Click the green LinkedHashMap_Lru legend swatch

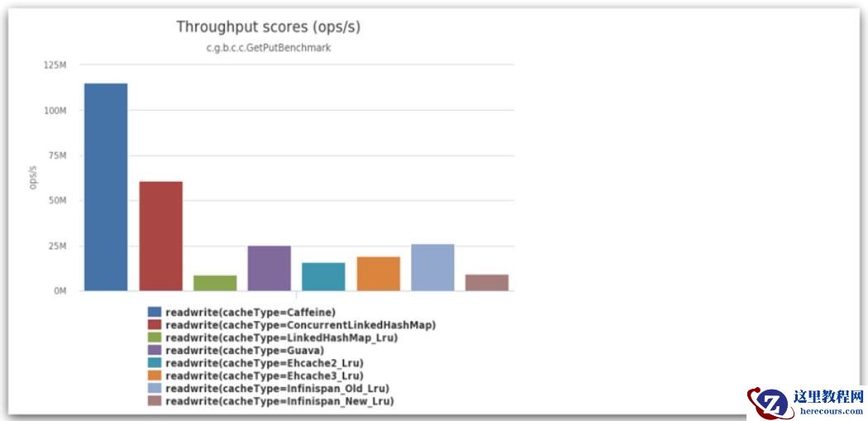155,337
